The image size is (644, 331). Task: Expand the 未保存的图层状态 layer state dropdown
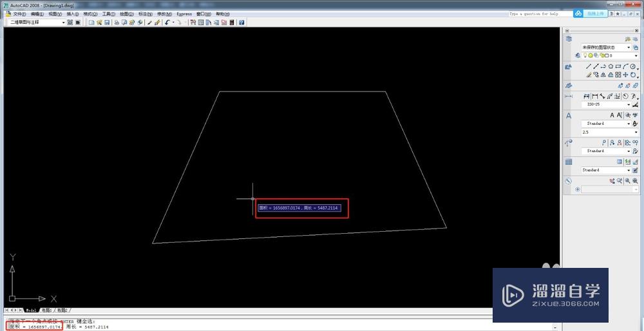(x=629, y=48)
